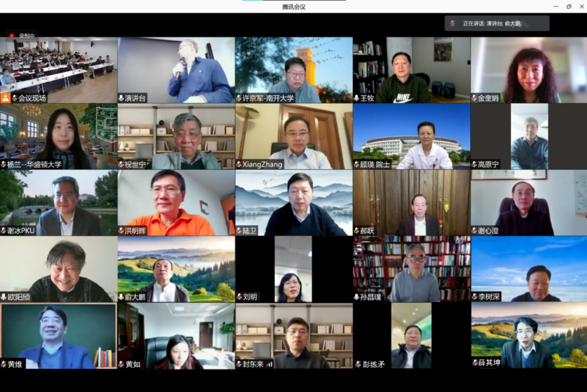Select the 演讲台 speaker video tile

pos(176,70)
